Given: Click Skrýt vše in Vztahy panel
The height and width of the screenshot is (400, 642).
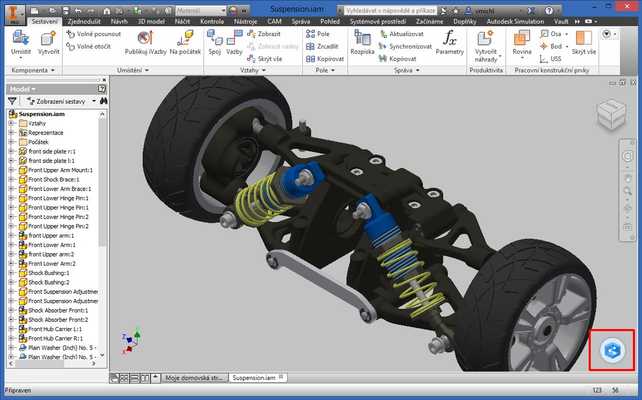Looking at the screenshot, I should (x=264, y=59).
